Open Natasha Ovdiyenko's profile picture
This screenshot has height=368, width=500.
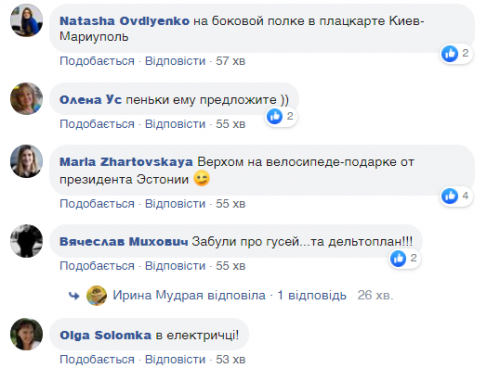point(27,20)
